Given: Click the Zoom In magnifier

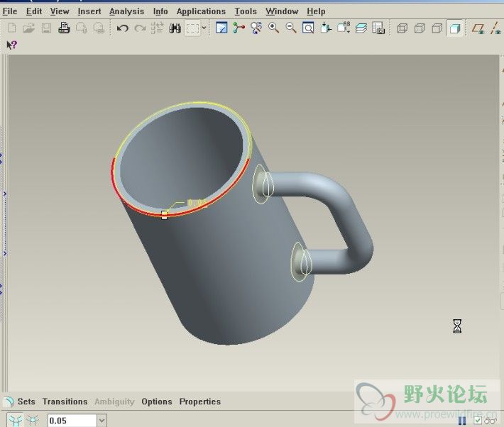Looking at the screenshot, I should [273, 28].
